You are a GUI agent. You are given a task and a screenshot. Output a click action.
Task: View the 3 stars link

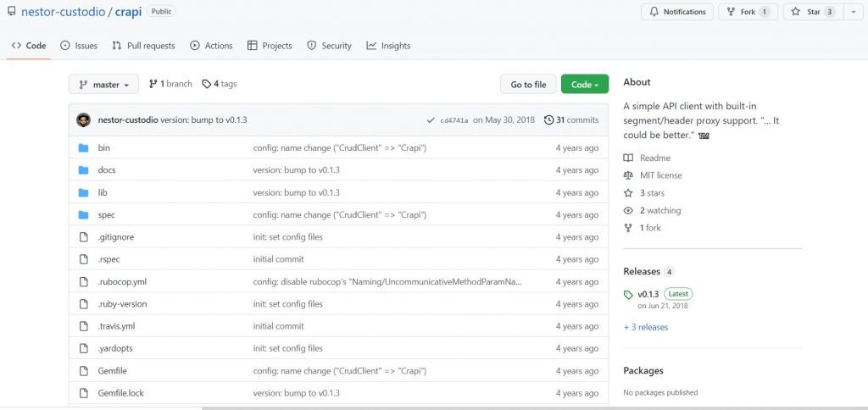click(652, 193)
